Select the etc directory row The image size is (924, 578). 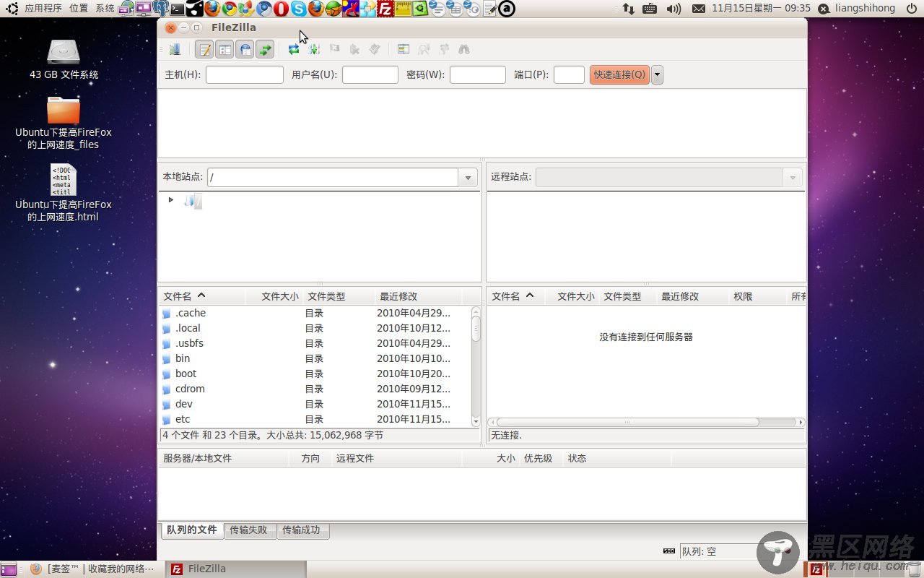point(315,419)
